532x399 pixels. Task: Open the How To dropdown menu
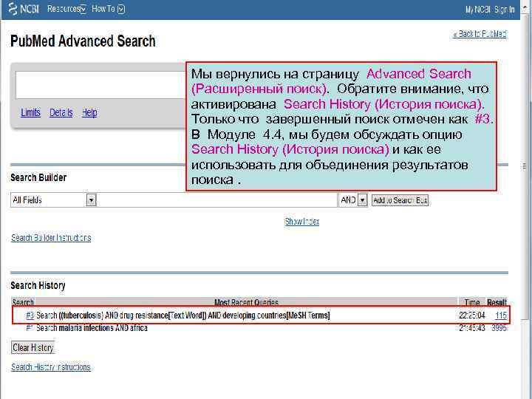pos(108,9)
